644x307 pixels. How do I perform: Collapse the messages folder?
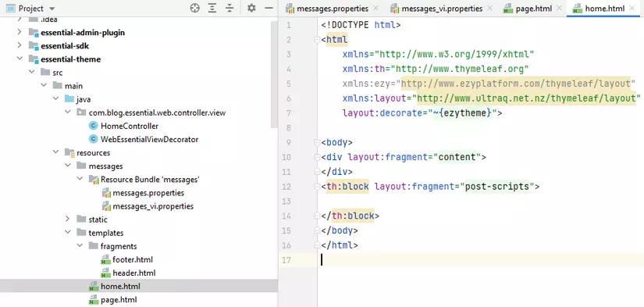pyautogui.click(x=68, y=166)
